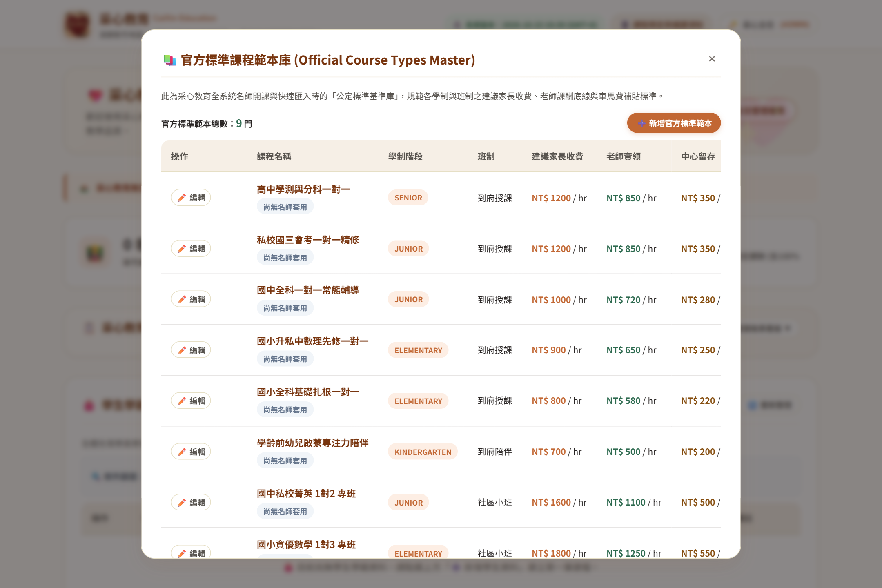Edit the 國中私校菁英 1對2 專班 row
Viewport: 882px width, 588px height.
coord(191,502)
